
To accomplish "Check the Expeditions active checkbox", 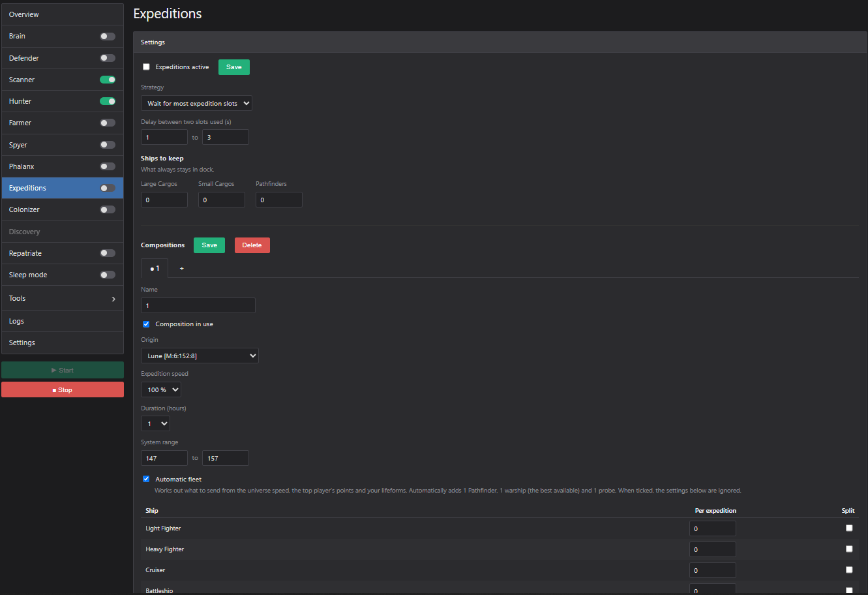I will 146,67.
